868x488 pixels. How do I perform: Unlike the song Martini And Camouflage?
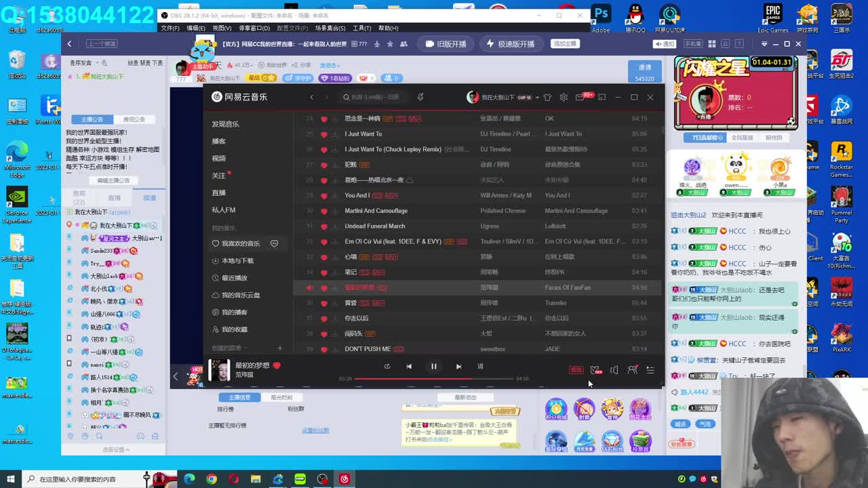[323, 211]
